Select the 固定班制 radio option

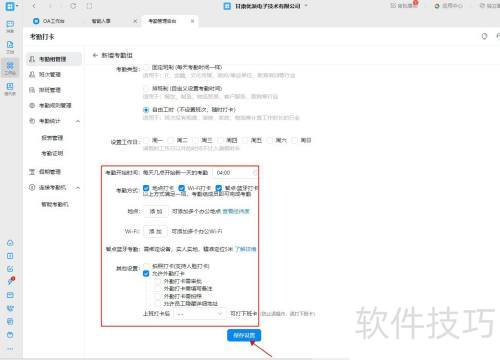point(146,68)
